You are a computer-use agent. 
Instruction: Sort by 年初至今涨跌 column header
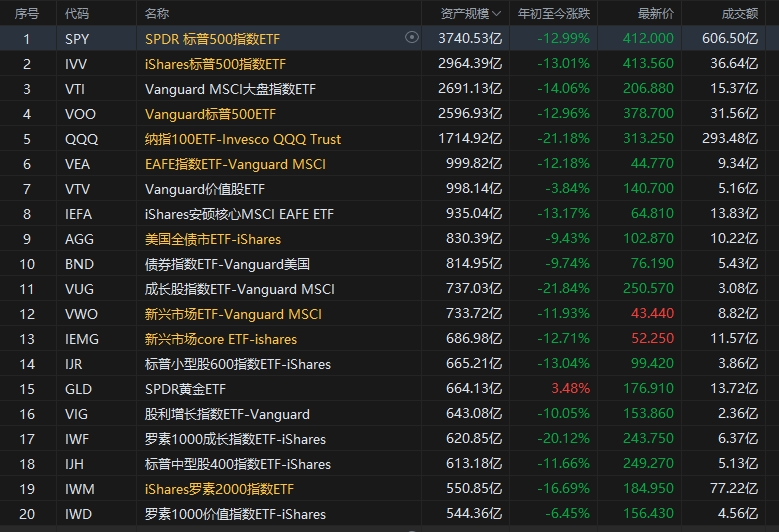[553, 13]
